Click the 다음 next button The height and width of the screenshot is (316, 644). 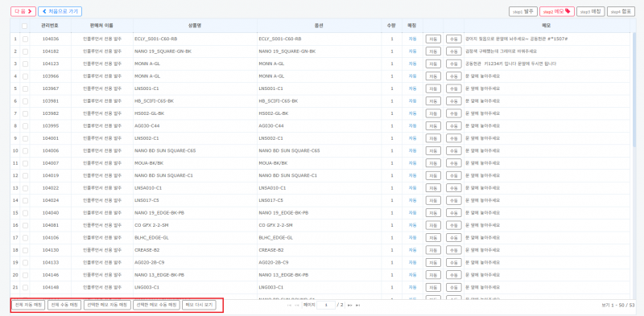[23, 11]
